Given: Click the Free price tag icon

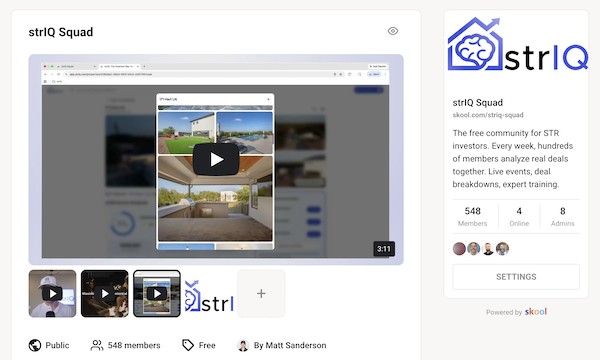Looking at the screenshot, I should 188,345.
